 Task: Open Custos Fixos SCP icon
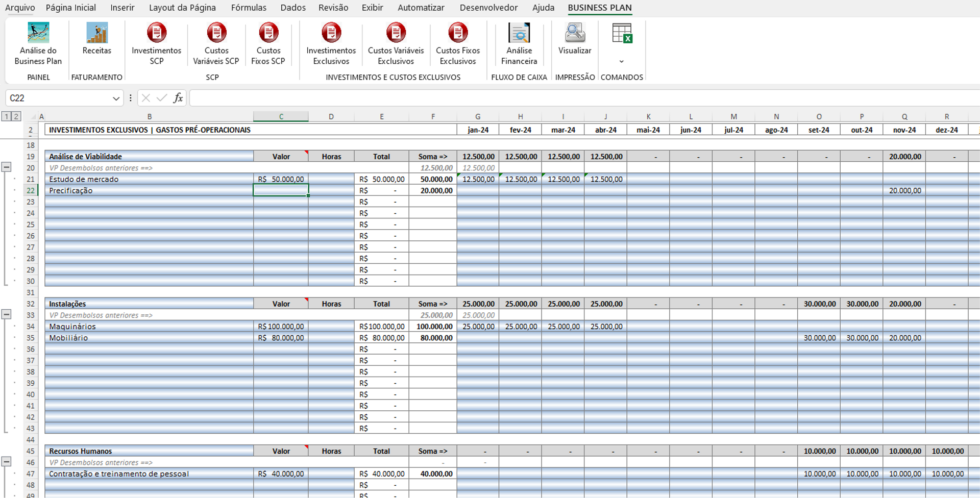(x=268, y=33)
